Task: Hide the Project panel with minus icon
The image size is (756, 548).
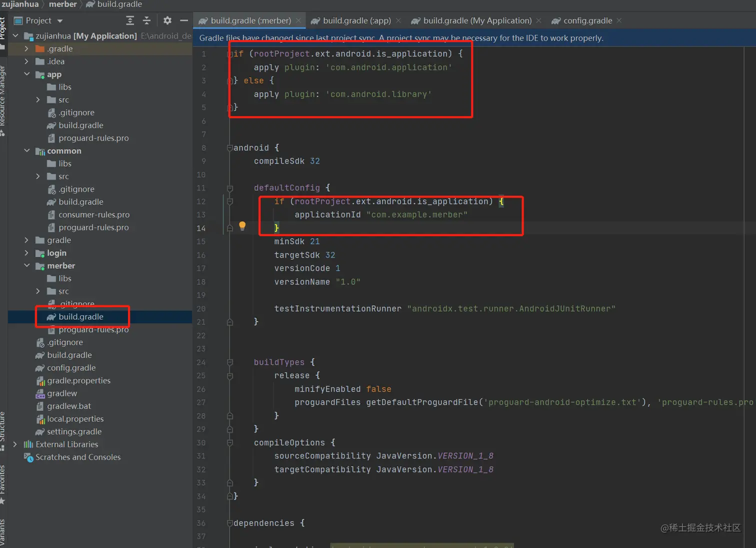Action: click(184, 21)
